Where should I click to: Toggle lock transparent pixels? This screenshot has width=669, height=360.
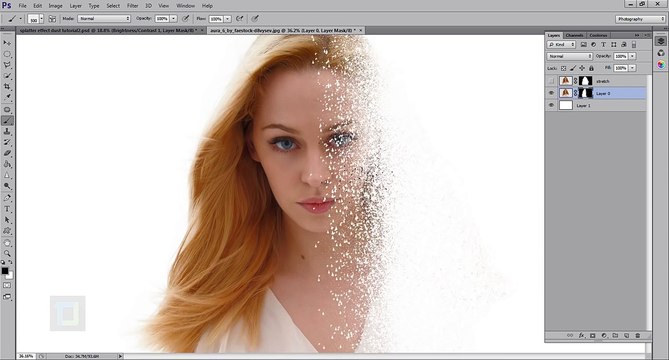click(563, 68)
